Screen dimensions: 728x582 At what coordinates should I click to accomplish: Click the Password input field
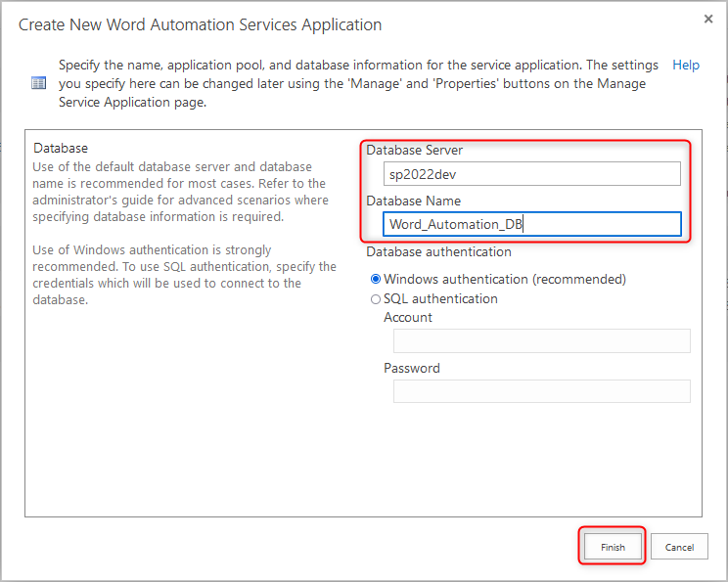[x=542, y=391]
